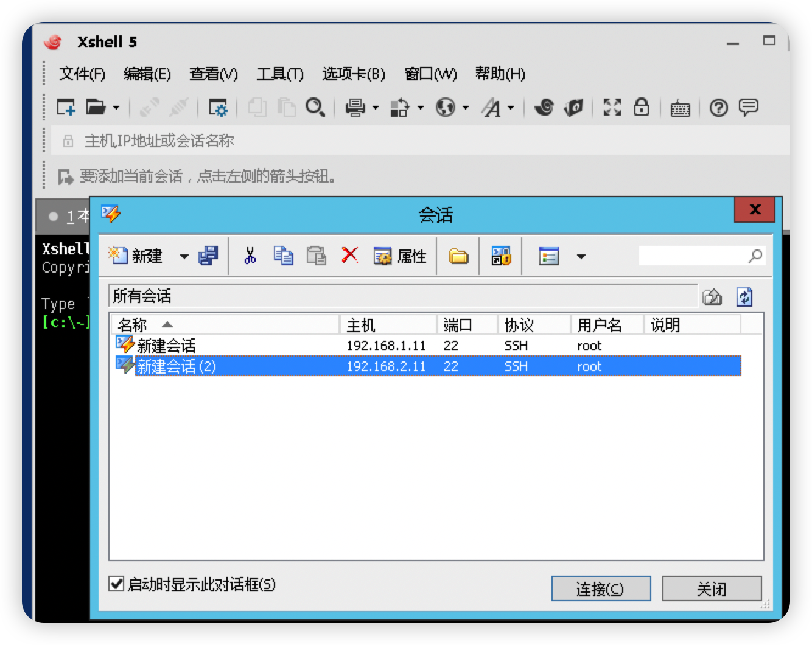Viewport: 812px width, 645px height.
Task: Click the magnifier find icon in Xshell toolbar
Action: tap(315, 108)
